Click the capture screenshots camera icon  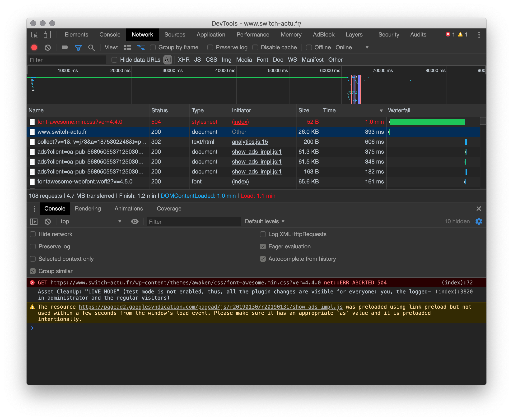[65, 48]
